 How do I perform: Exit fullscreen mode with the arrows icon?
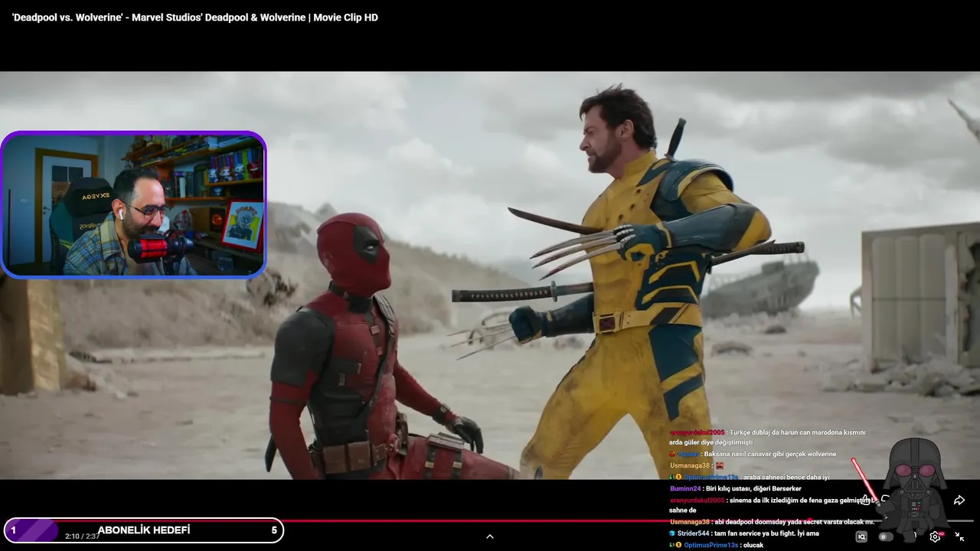coord(959,537)
